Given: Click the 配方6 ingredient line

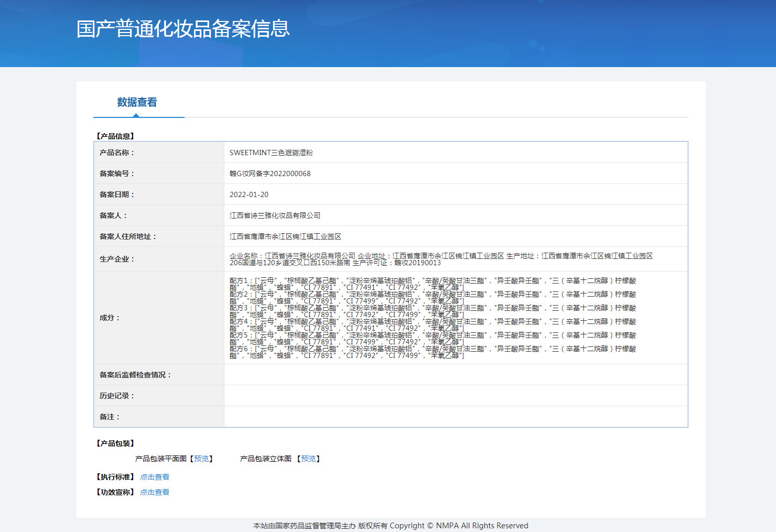Looking at the screenshot, I should pyautogui.click(x=433, y=352).
